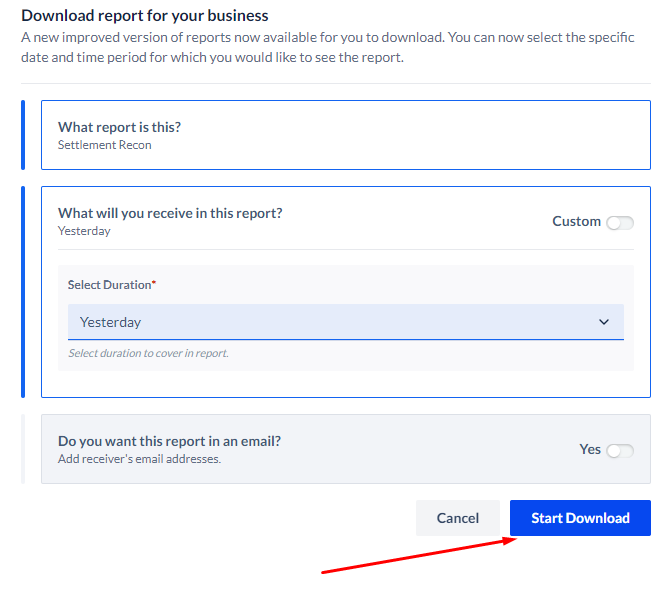Enable the Custom duration toggle

coord(620,223)
